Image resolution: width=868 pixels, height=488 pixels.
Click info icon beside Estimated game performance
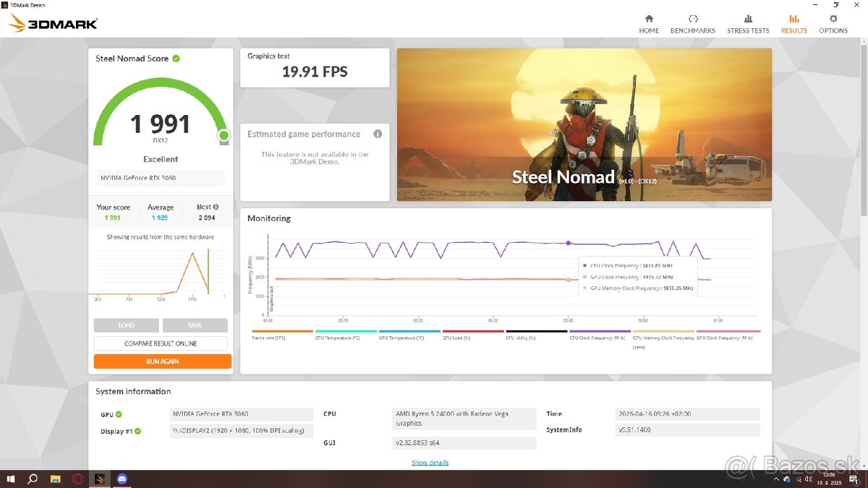(x=377, y=134)
